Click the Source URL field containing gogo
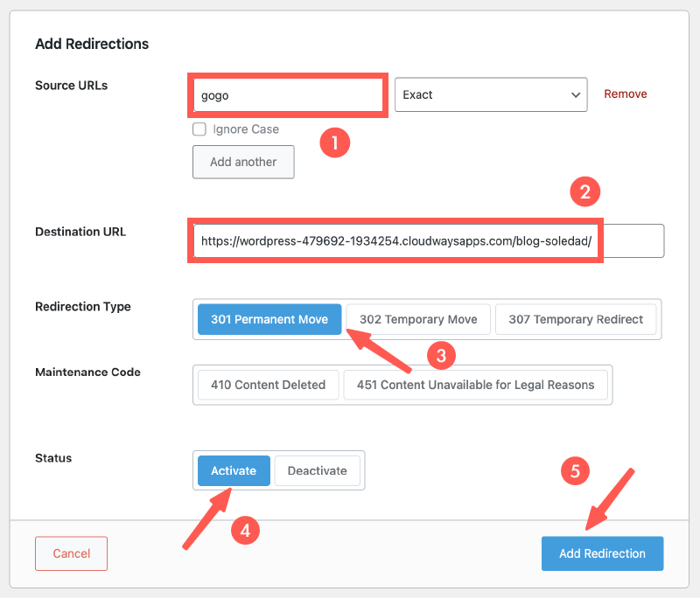Viewport: 700px width, 598px height. coord(287,94)
